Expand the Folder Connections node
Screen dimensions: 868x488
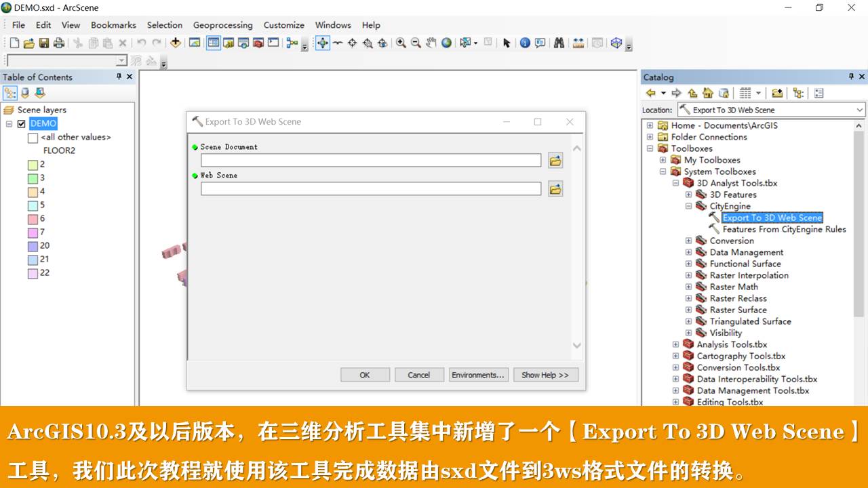pos(650,137)
